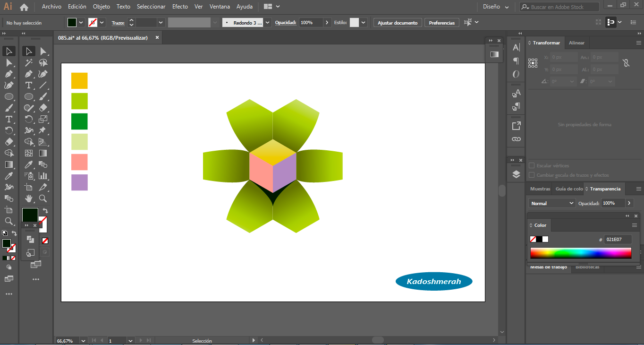Open the Asset Export panel icon
The height and width of the screenshot is (345, 644).
[516, 126]
